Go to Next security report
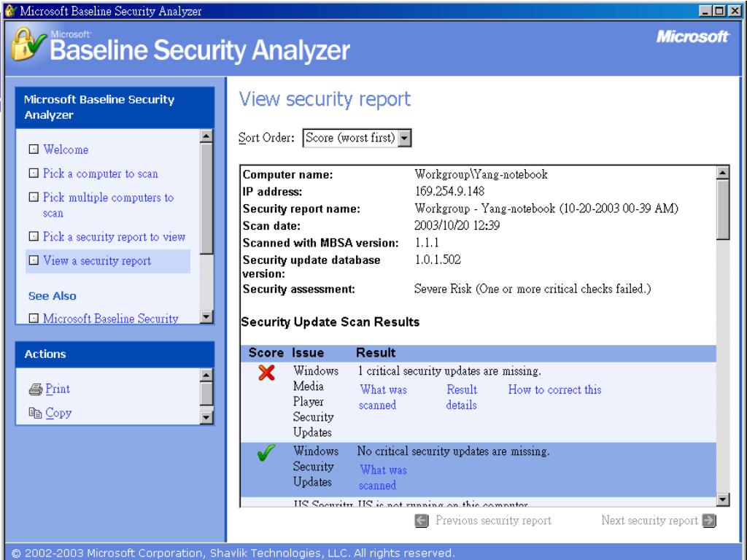The height and width of the screenshot is (560, 747). point(650,521)
